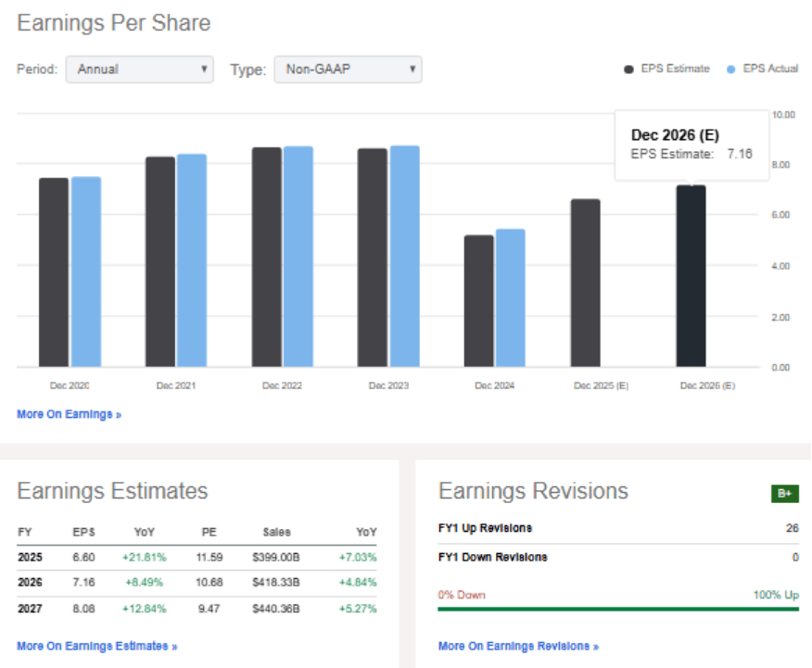Click the green revisions progress bar
This screenshot has height=668, width=812.
click(x=618, y=609)
